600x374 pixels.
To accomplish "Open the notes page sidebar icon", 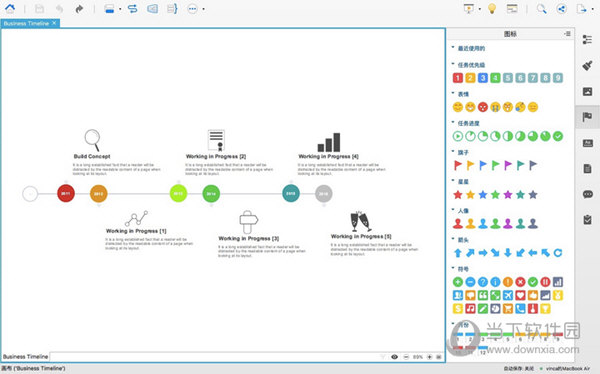I will [587, 169].
